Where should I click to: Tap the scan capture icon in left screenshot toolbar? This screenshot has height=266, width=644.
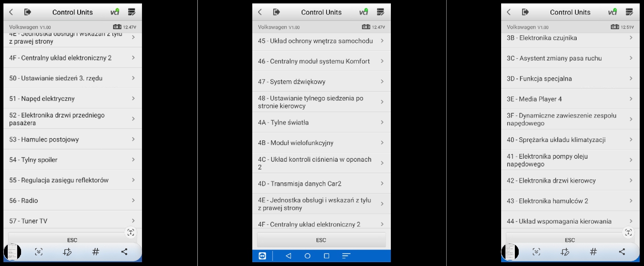[39, 252]
